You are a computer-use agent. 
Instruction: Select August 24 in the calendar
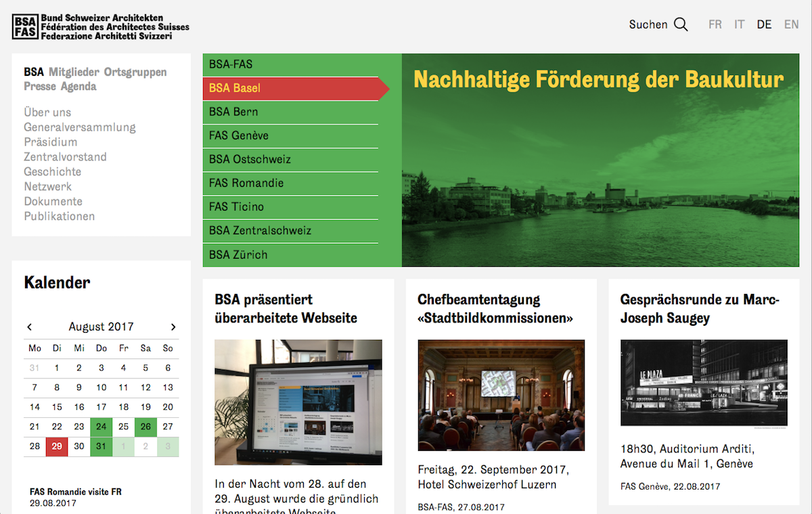click(x=101, y=427)
